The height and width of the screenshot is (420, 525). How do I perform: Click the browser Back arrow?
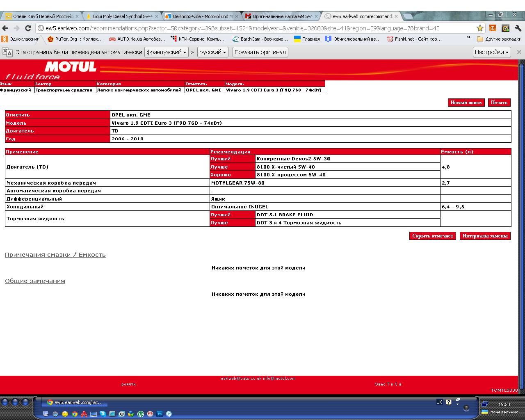pyautogui.click(x=5, y=28)
